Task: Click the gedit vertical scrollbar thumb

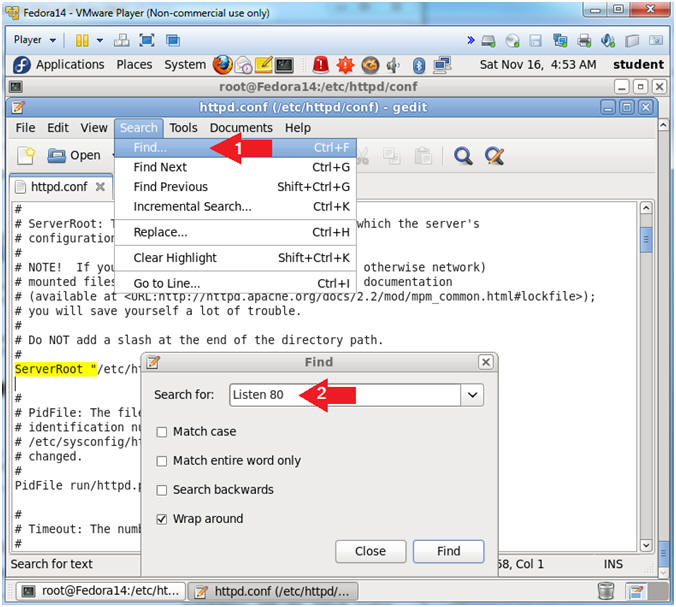Action: point(646,238)
